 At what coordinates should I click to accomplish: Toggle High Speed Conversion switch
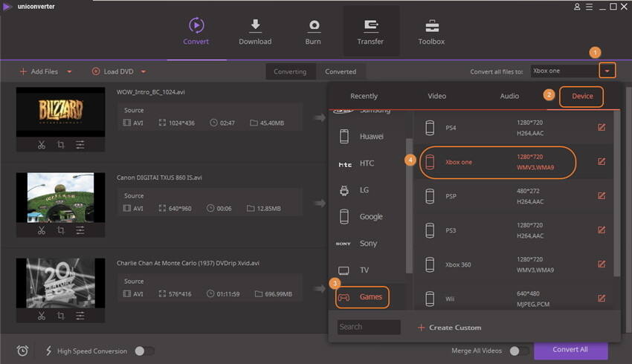[x=145, y=351]
